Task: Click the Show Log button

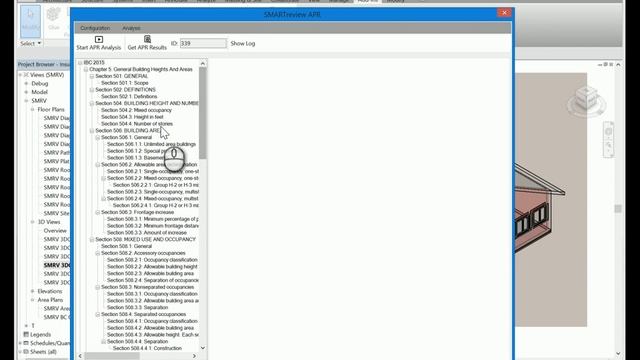Action: coord(243,43)
